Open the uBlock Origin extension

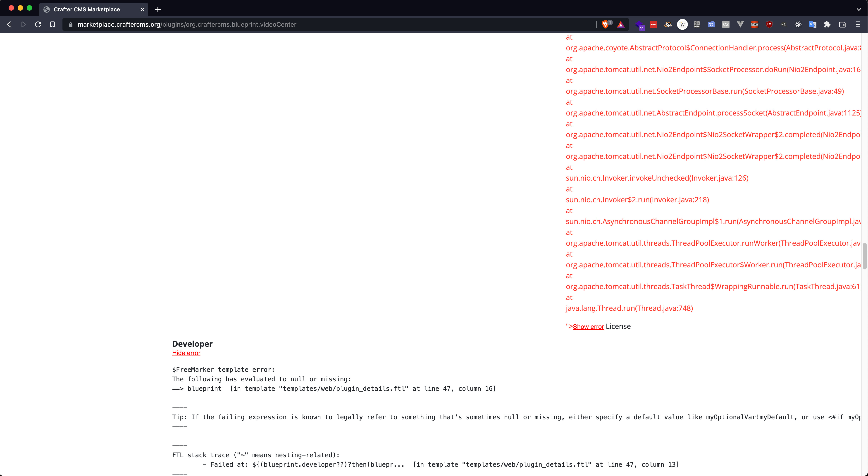pyautogui.click(x=769, y=24)
